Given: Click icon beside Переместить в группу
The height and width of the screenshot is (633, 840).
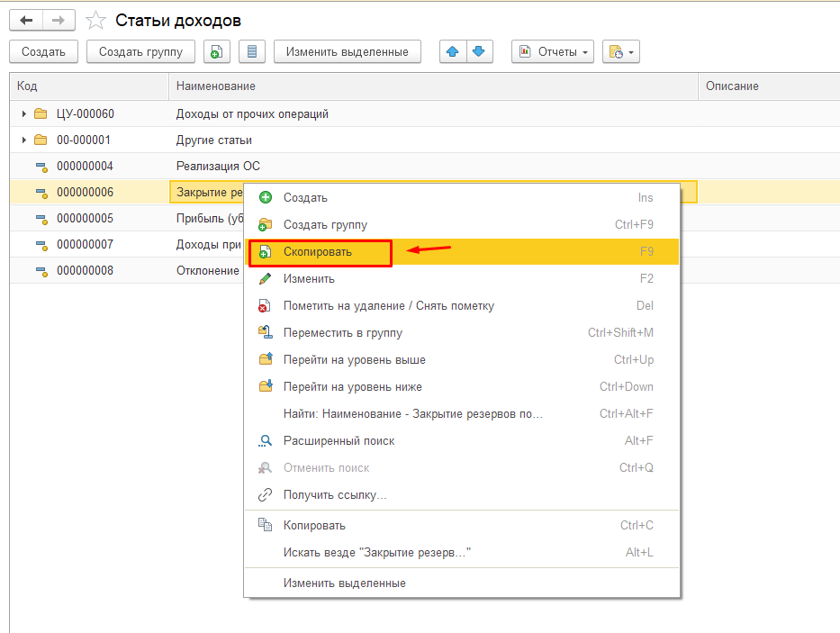Looking at the screenshot, I should click(x=266, y=332).
